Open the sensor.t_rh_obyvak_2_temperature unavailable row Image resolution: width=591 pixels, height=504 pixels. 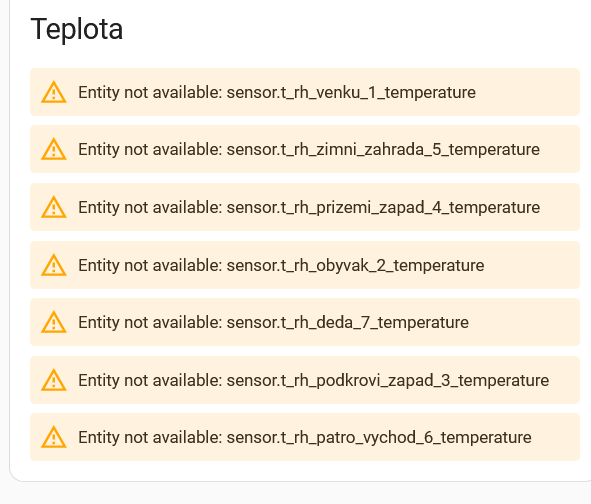coord(305,265)
